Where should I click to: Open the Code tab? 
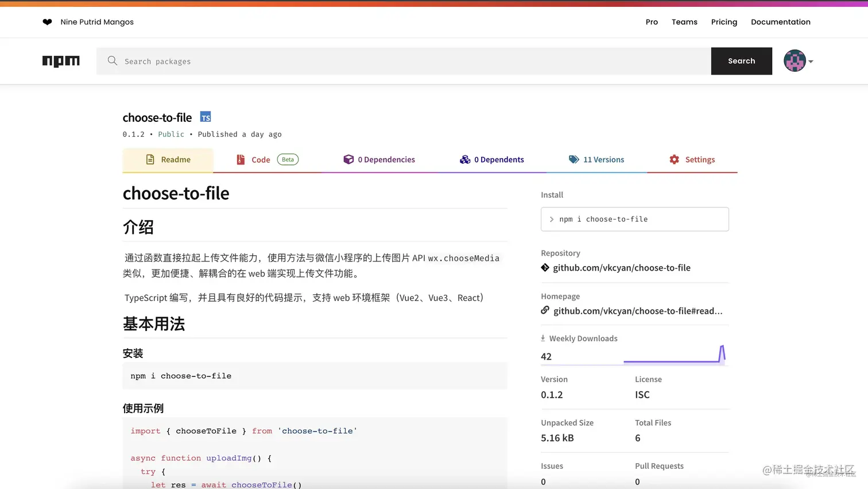pos(268,160)
